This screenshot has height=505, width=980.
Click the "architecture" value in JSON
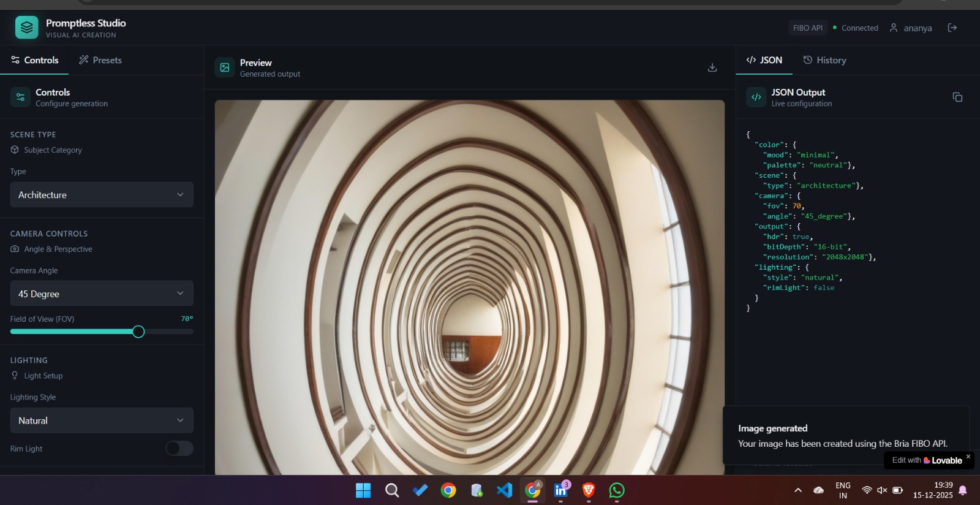826,186
